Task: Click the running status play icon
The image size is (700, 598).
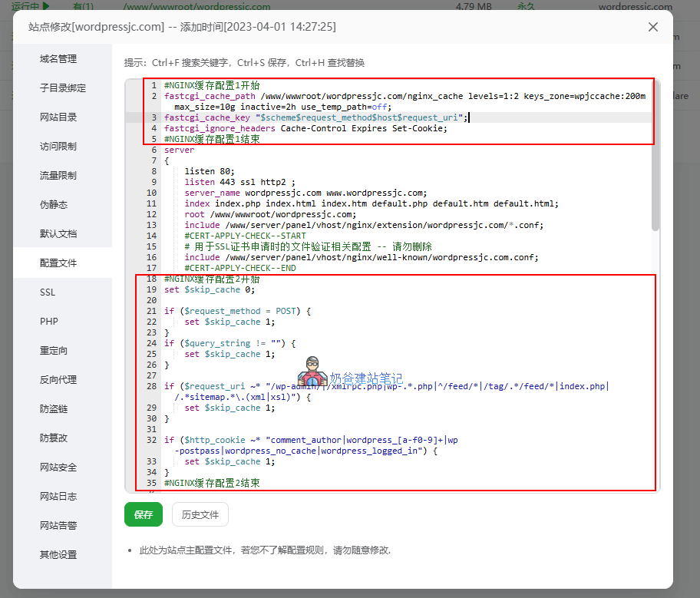Action: click(x=46, y=6)
